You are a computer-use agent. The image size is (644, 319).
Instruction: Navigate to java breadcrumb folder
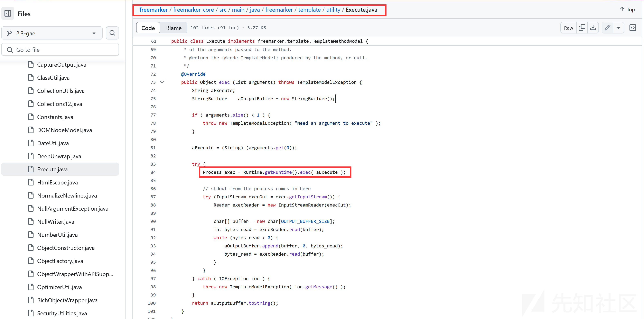pos(254,10)
